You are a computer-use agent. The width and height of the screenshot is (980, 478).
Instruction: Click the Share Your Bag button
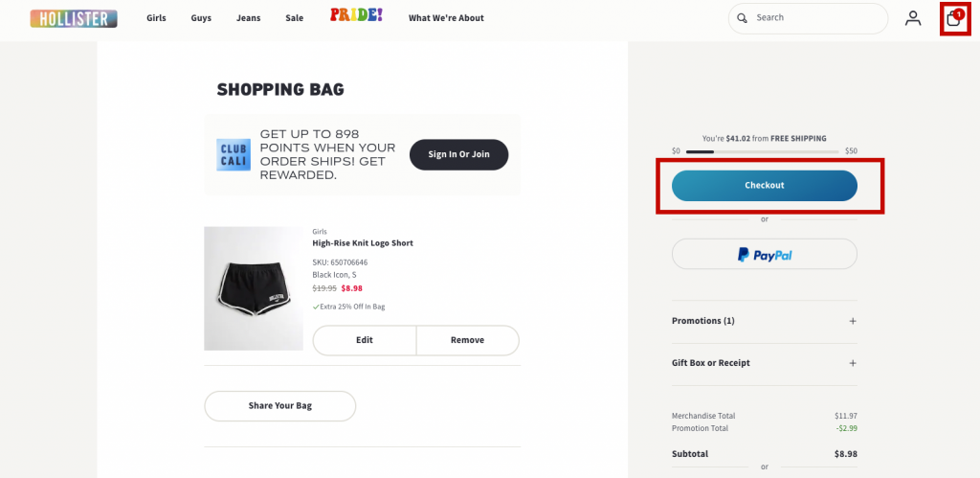coord(279,406)
